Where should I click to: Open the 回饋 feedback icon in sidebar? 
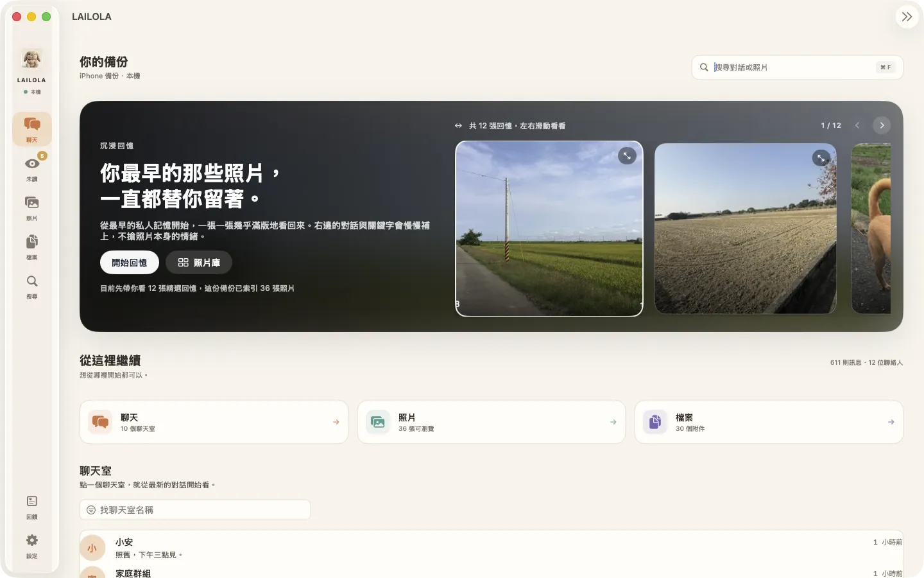32,506
